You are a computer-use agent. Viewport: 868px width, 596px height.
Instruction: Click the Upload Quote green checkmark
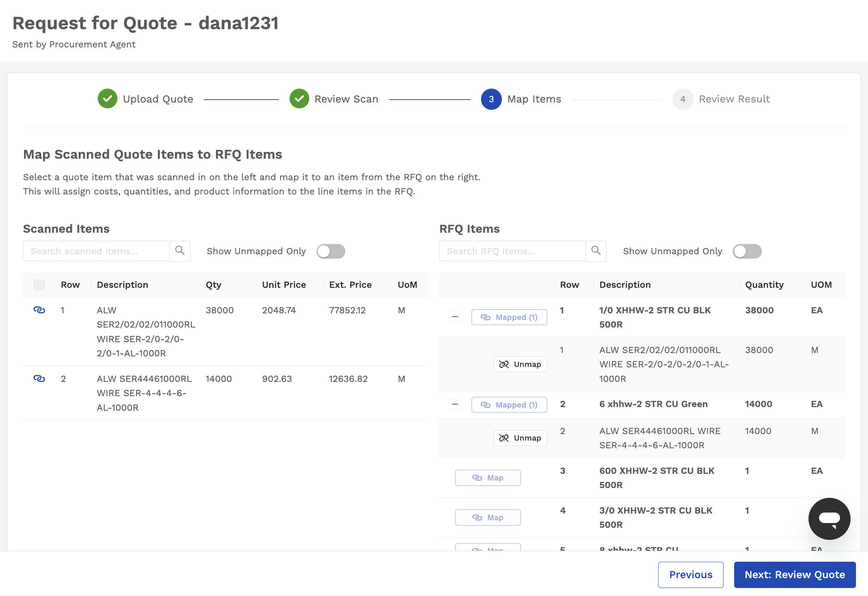point(108,99)
